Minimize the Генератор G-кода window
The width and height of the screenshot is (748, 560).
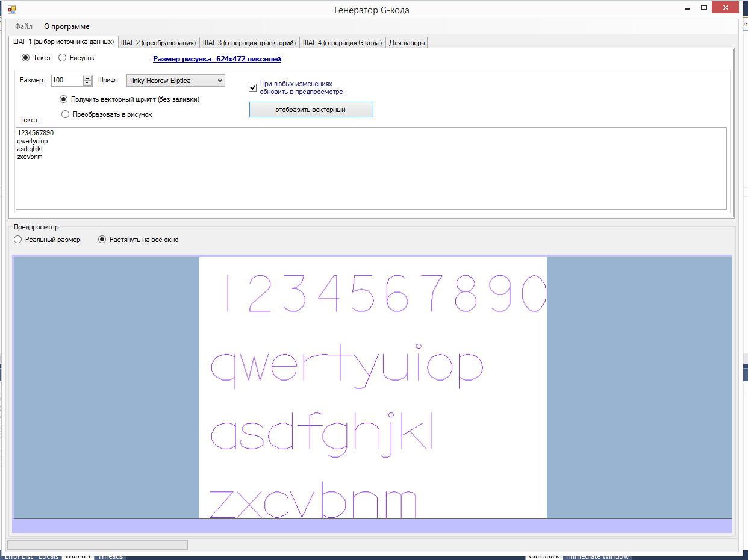[689, 8]
